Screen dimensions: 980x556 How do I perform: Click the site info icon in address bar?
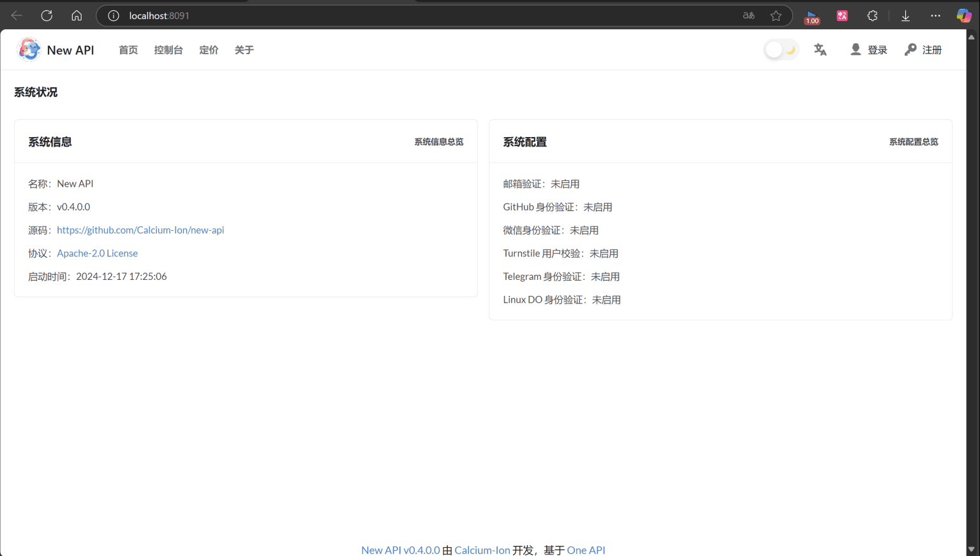113,15
